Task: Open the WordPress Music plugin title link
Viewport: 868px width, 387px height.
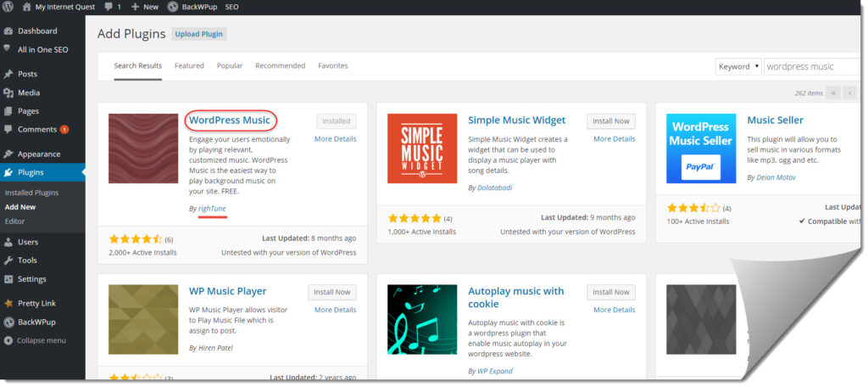Action: (230, 120)
